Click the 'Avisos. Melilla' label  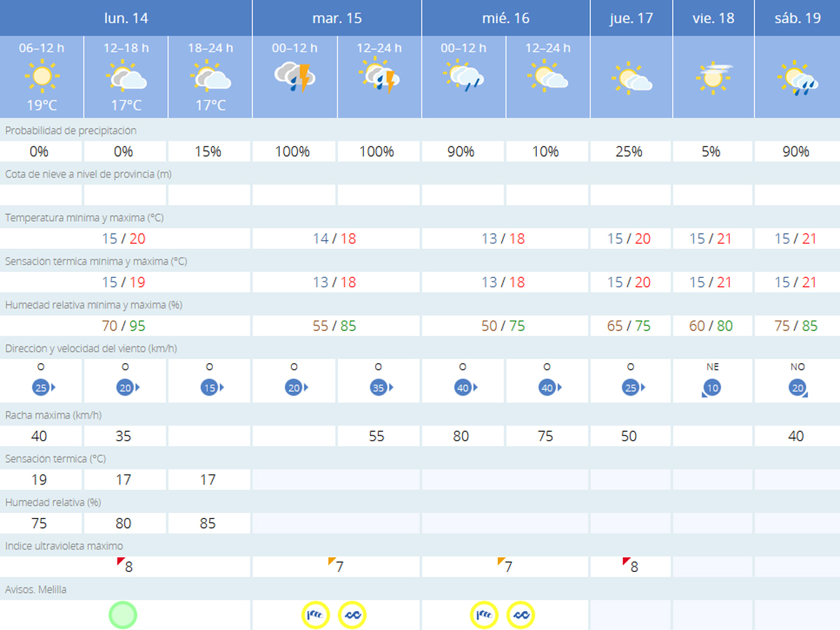[36, 589]
